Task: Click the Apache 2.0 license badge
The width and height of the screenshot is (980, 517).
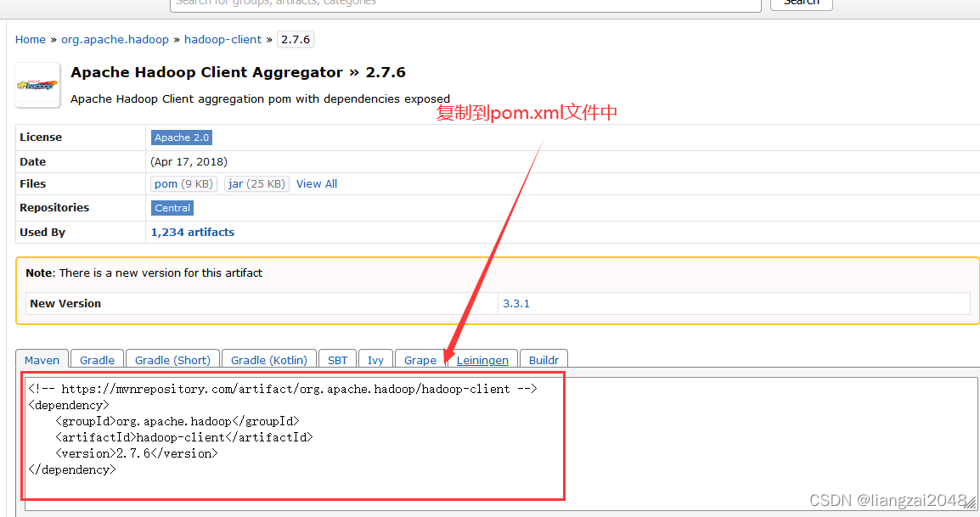Action: coord(181,138)
